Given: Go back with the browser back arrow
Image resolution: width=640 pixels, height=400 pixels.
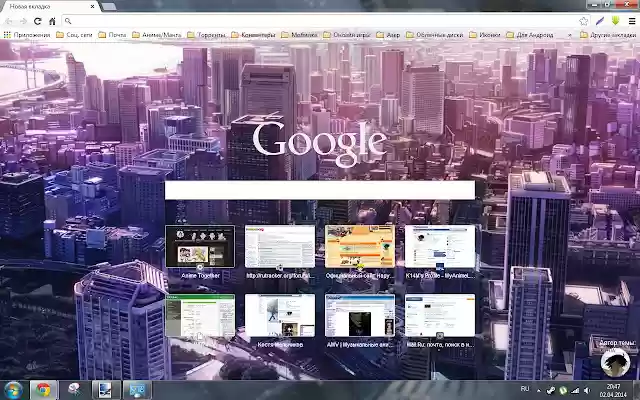Looking at the screenshot, I should click(9, 21).
